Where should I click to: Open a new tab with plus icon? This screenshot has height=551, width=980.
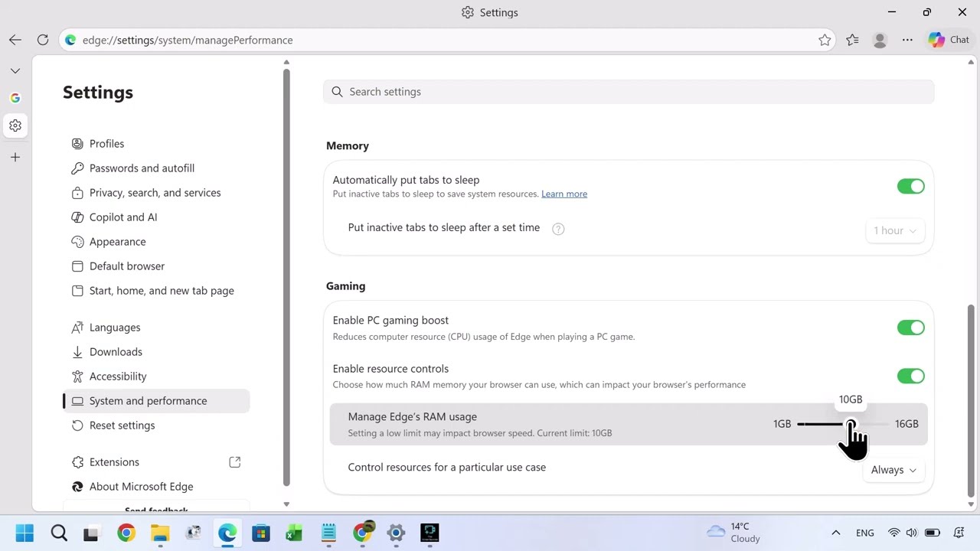point(15,157)
